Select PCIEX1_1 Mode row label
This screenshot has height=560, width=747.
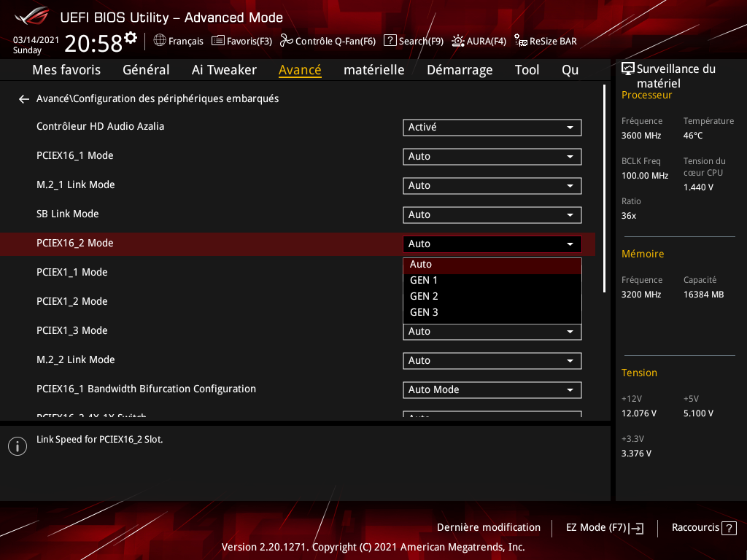coord(72,273)
